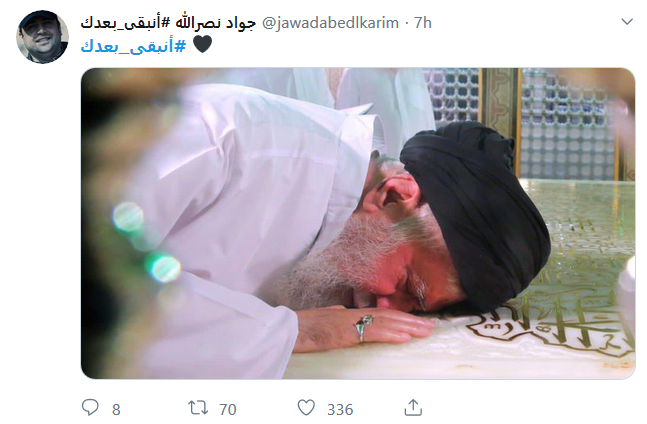Screen dimensions: 647x424
Task: Open the blue hashtag in tweet text
Action: (133, 45)
